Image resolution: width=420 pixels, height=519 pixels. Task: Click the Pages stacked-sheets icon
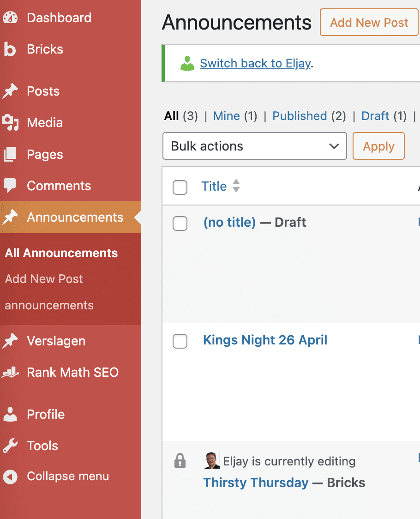pyautogui.click(x=10, y=154)
